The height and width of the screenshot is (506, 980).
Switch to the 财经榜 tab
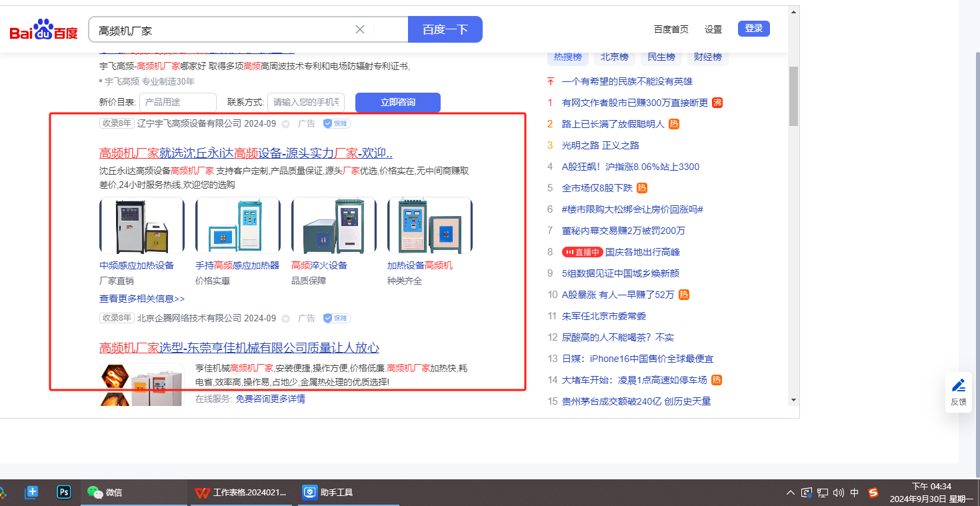[708, 57]
